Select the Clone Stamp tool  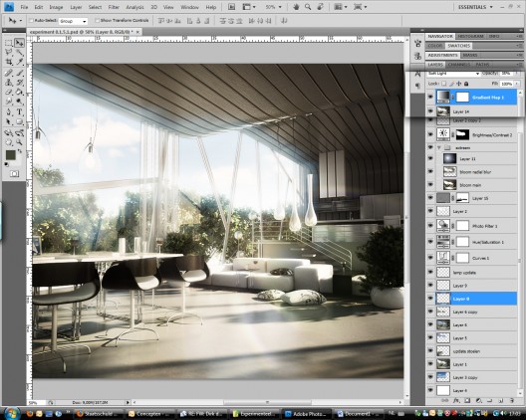(9, 83)
